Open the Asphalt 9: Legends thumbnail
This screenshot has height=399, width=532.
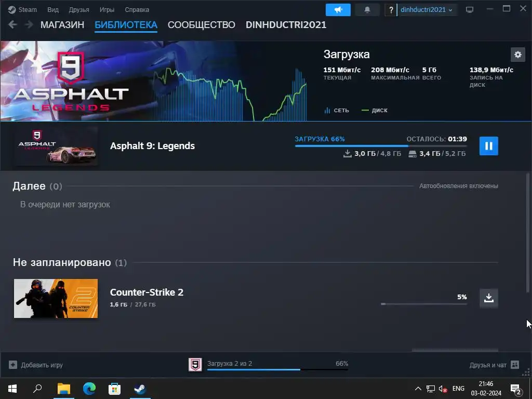click(x=56, y=146)
